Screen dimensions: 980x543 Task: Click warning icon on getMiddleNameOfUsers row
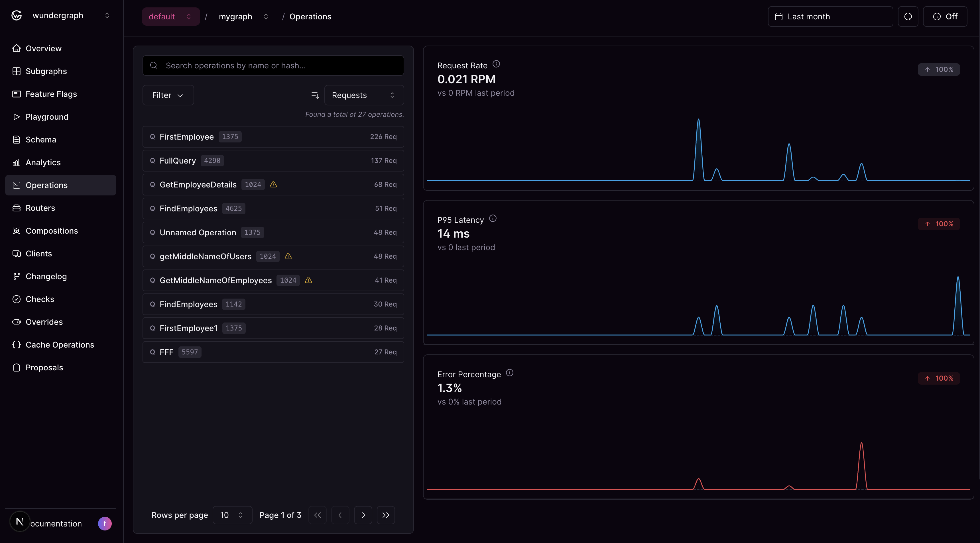[x=288, y=256]
